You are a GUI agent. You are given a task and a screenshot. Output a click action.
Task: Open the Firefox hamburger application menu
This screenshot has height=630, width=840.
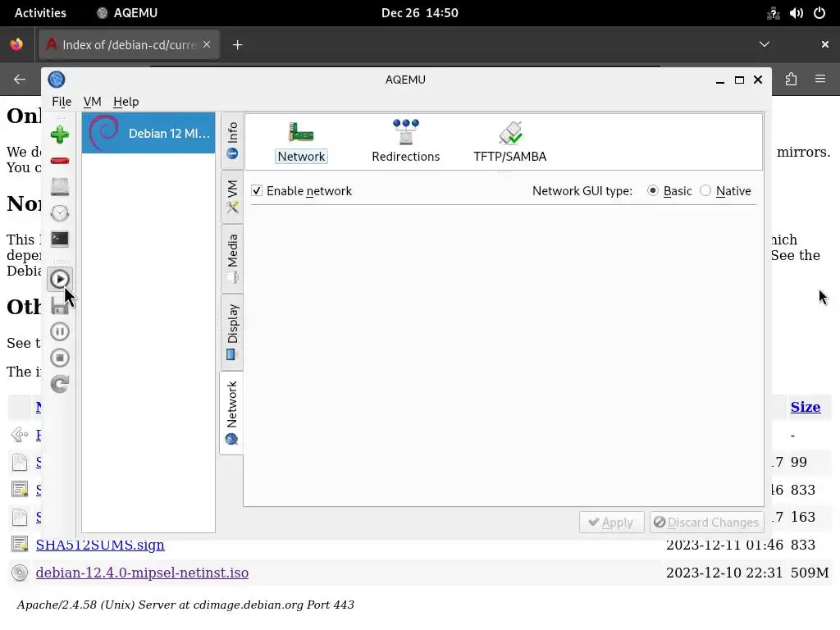[x=820, y=80]
